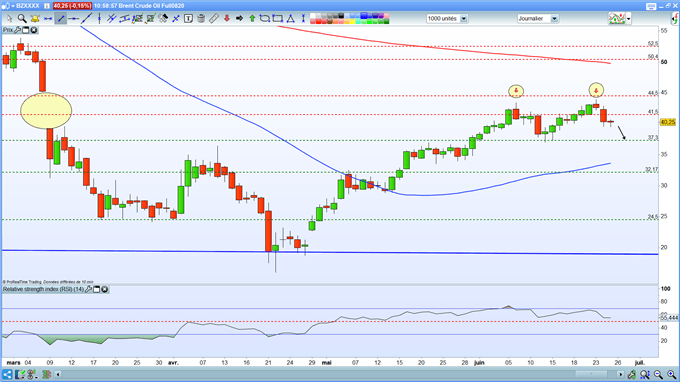Screen dimensions: 680x382
Task: Click horizontal scrollbar left arrow
Action: (x=58, y=374)
